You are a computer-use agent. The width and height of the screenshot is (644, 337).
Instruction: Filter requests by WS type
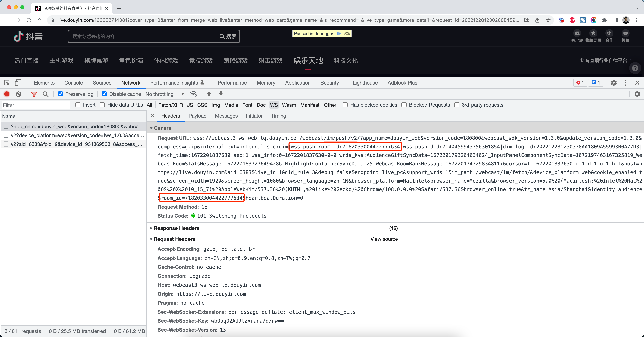(274, 105)
